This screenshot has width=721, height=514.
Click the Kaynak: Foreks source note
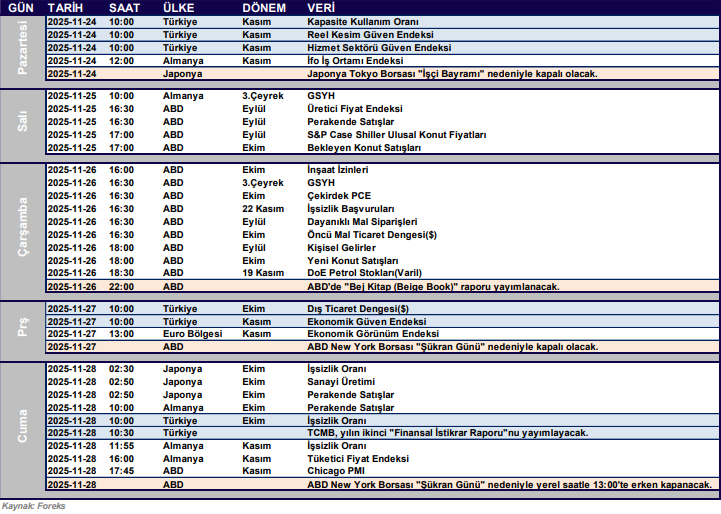[x=33, y=506]
